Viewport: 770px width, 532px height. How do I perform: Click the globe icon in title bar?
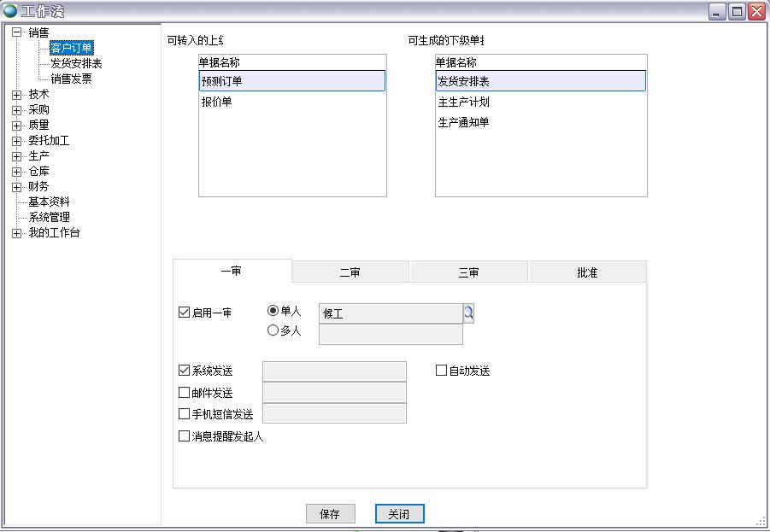pos(10,11)
